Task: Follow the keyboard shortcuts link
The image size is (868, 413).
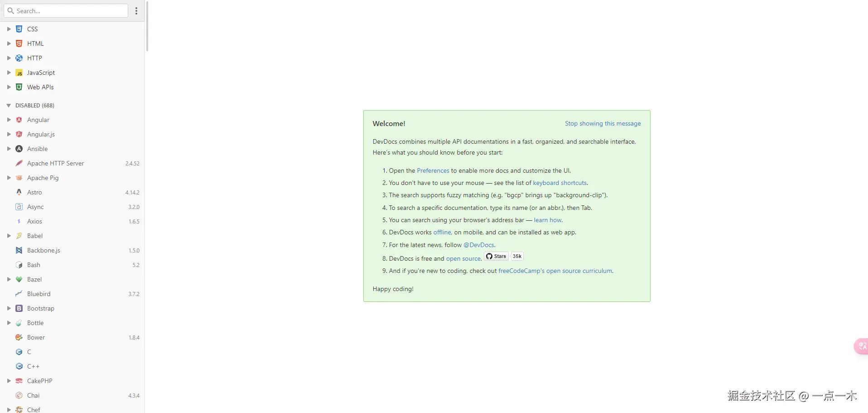Action: [x=560, y=183]
